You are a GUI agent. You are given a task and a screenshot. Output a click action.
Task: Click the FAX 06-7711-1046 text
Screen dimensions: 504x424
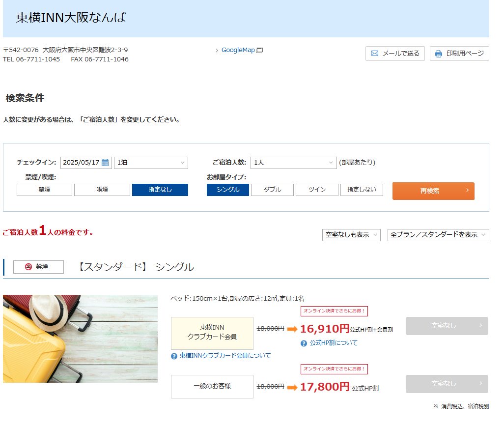pyautogui.click(x=100, y=59)
